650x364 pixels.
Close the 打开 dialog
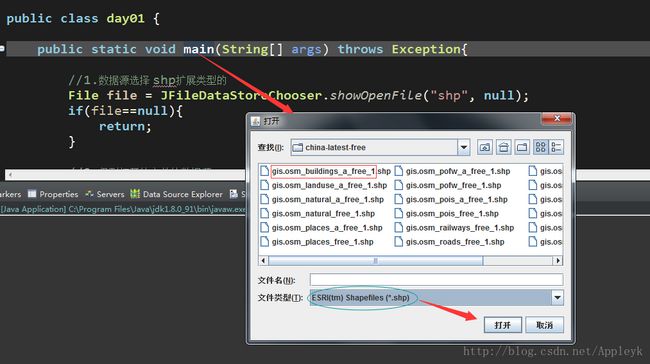coord(557,119)
